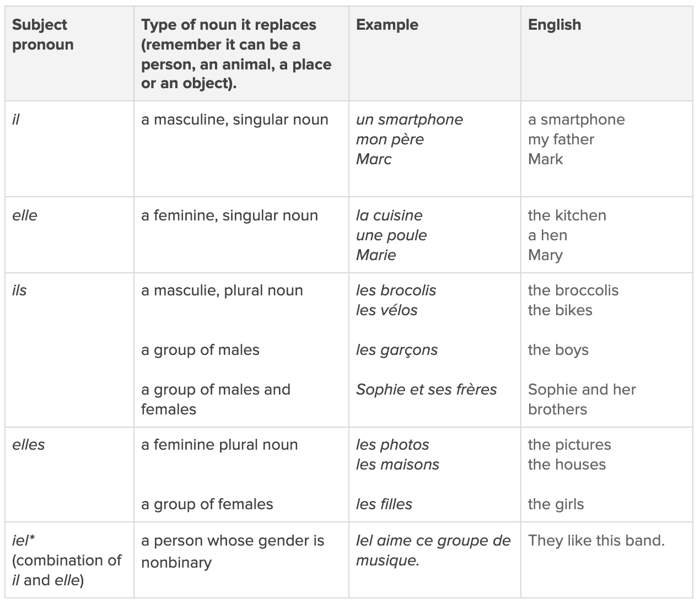Screen dimensions: 700x604
Task: Click the "Example" column header
Action: pyautogui.click(x=387, y=25)
